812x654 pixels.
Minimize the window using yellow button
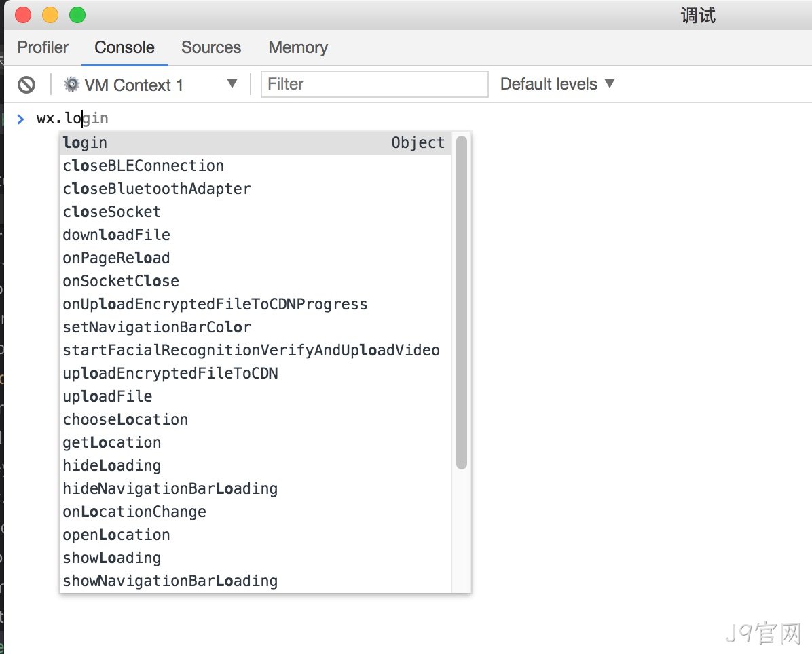tap(50, 15)
